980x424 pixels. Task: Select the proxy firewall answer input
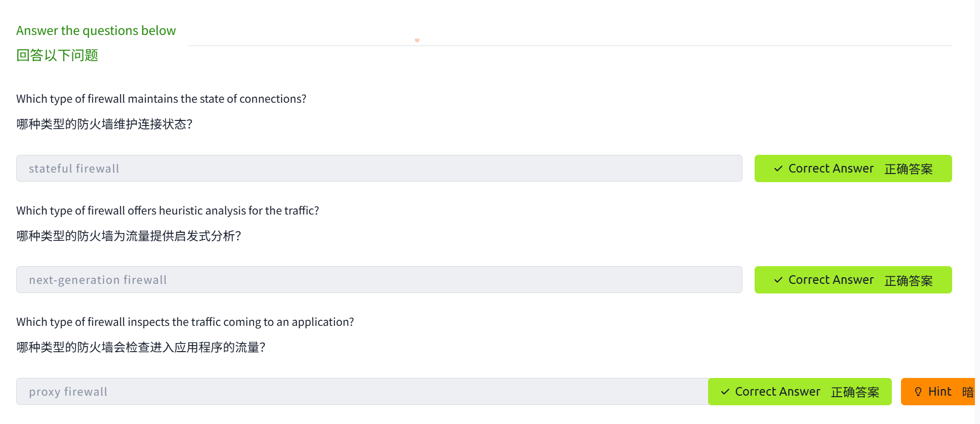[362, 392]
